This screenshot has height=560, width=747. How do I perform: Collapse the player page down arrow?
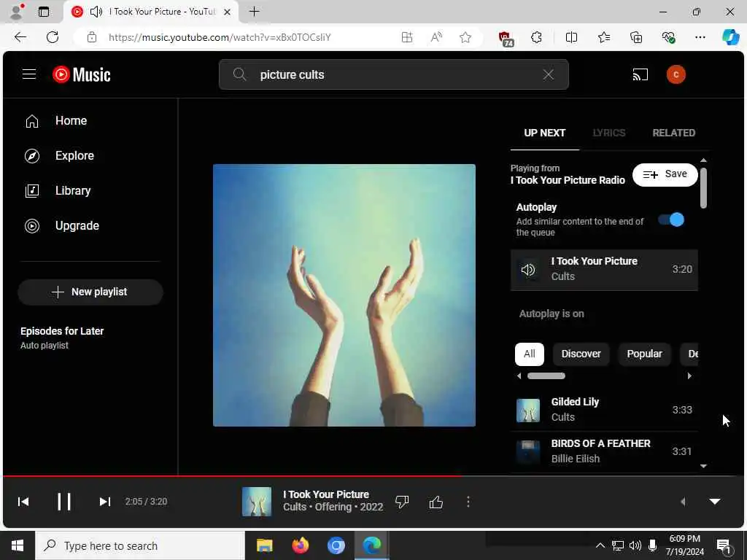[715, 502]
